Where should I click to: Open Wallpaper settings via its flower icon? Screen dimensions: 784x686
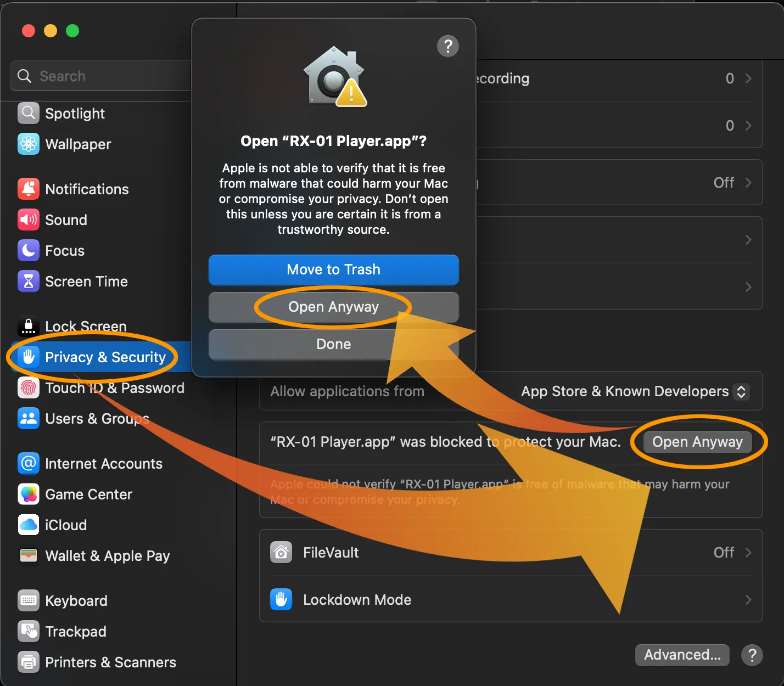(x=29, y=144)
